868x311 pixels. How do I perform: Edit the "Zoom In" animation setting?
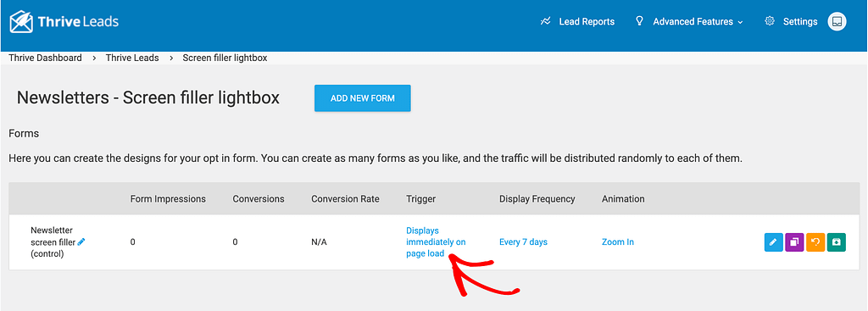(x=618, y=242)
